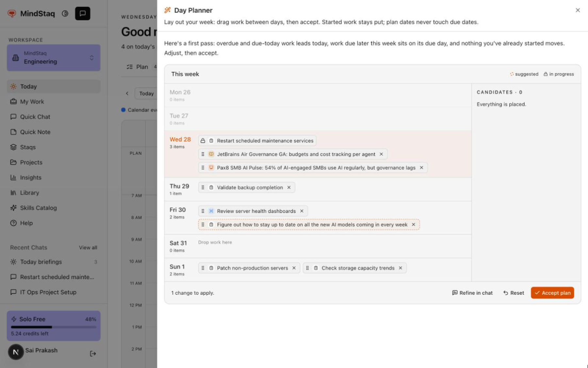Click the Day Planner wand icon
Image resolution: width=588 pixels, height=368 pixels.
[x=168, y=10]
